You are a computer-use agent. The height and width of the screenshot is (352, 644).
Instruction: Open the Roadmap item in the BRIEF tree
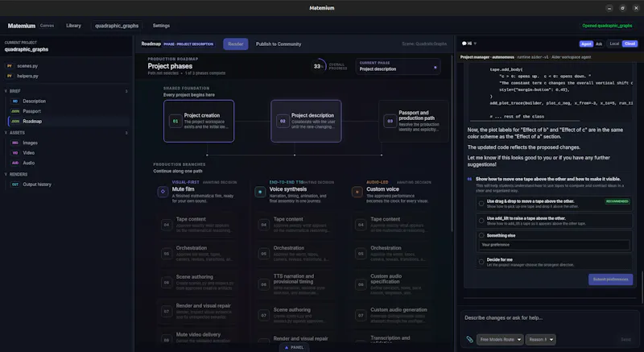69,121
